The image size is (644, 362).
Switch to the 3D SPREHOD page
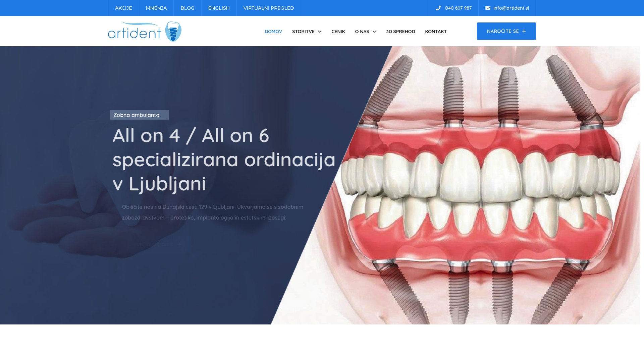[400, 32]
